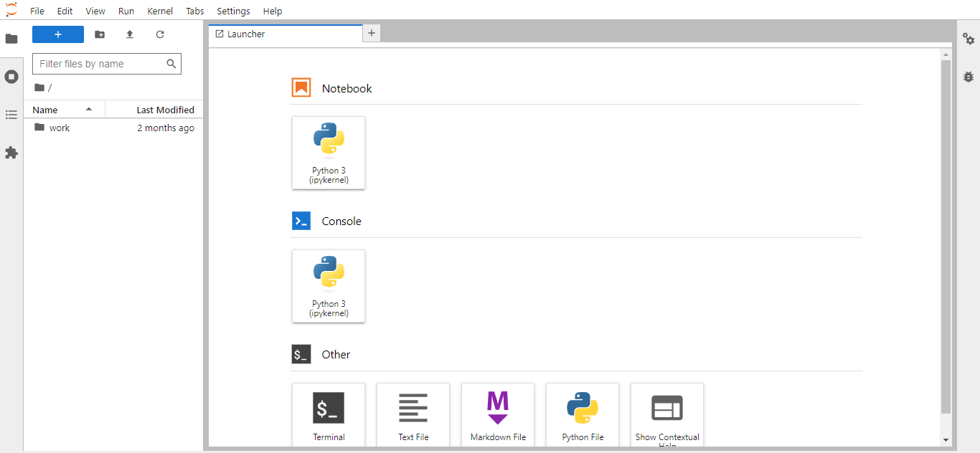Launch Python 3 (ipykernel) Notebook
This screenshot has height=453, width=980.
(329, 153)
